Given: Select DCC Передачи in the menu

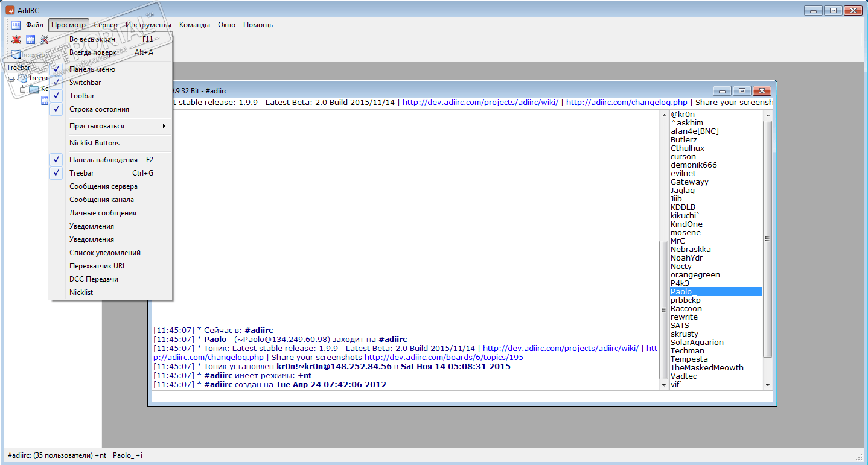Looking at the screenshot, I should click(110, 279).
